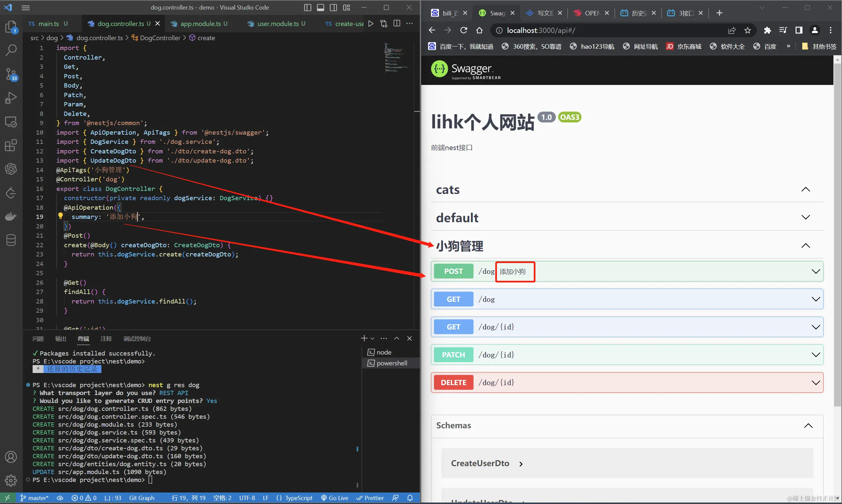The image size is (842, 504).
Task: Open the Extensions view icon
Action: (11, 146)
